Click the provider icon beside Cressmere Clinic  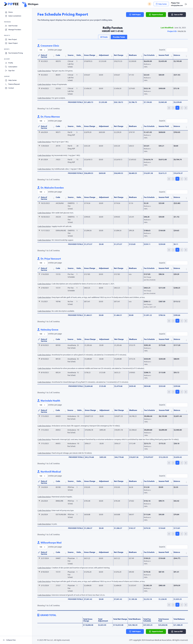[39, 46]
